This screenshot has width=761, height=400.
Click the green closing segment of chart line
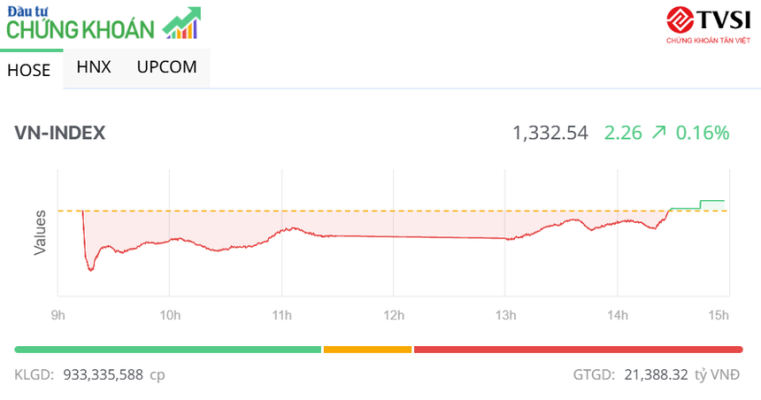[x=697, y=205]
